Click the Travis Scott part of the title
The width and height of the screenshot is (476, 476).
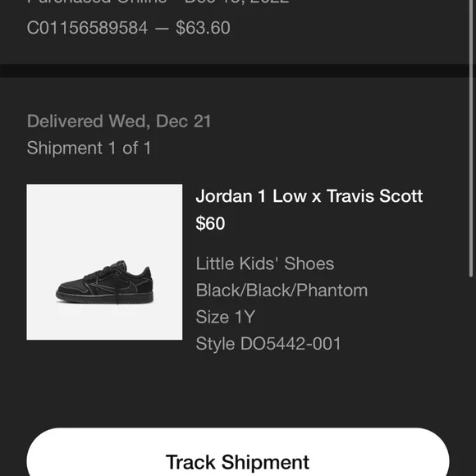click(374, 196)
